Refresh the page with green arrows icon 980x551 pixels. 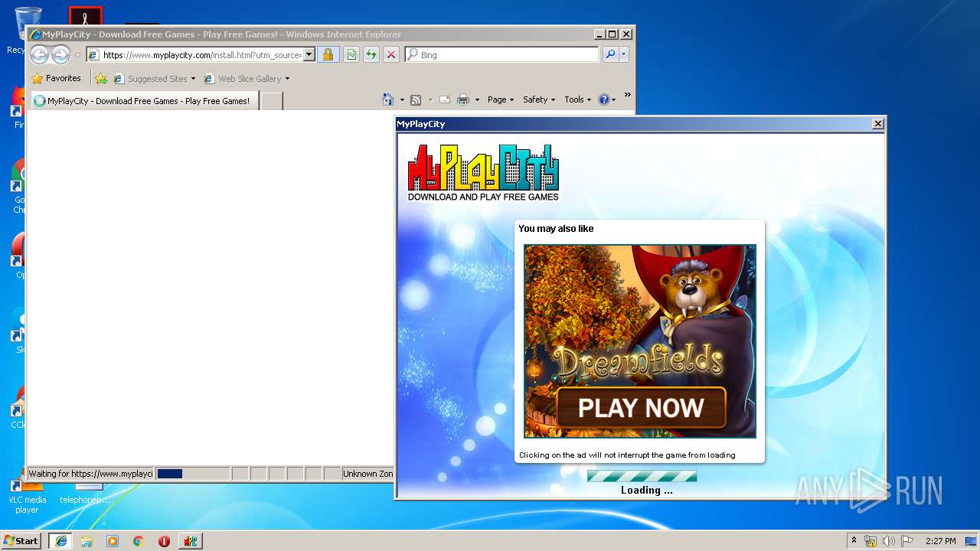[x=371, y=54]
